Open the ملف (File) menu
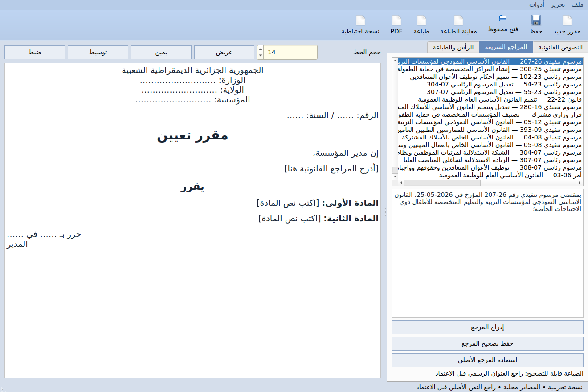Viewport: 588px width, 392px height. point(578,4)
